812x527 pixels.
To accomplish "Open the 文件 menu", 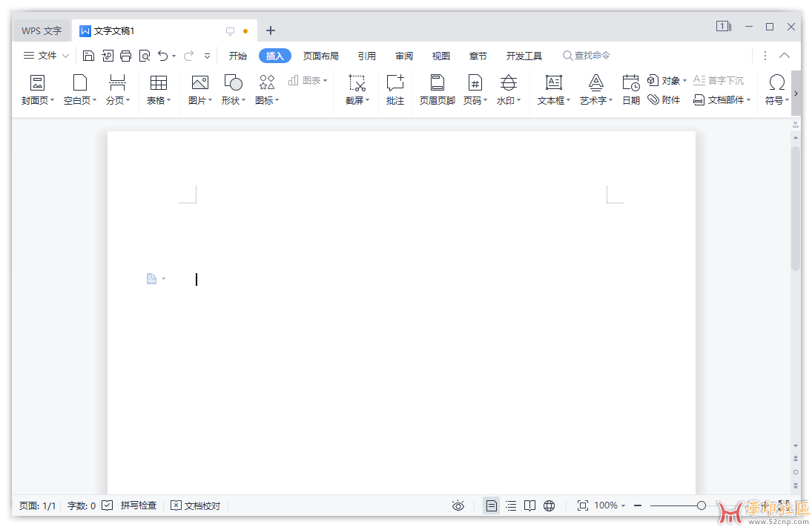I will [x=46, y=55].
